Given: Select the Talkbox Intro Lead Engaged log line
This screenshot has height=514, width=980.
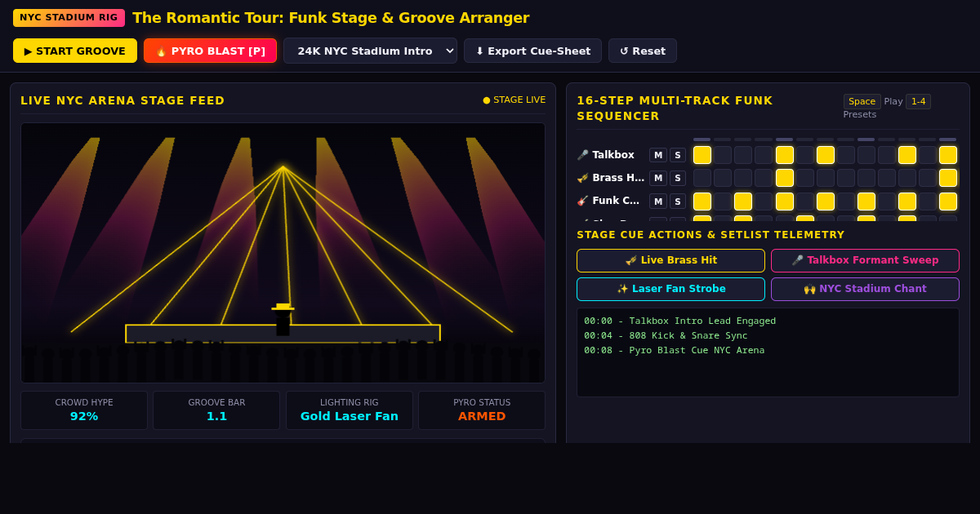Looking at the screenshot, I should click(x=679, y=321).
